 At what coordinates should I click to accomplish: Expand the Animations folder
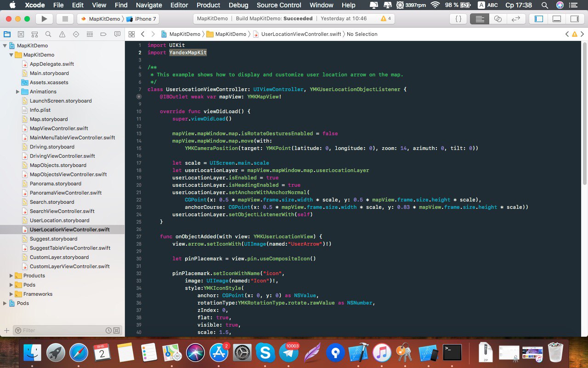coord(18,92)
